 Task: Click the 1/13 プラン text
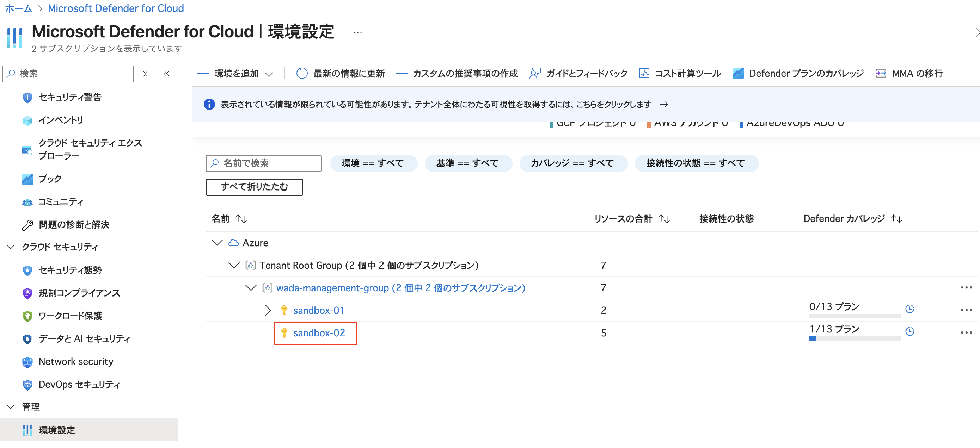point(834,329)
